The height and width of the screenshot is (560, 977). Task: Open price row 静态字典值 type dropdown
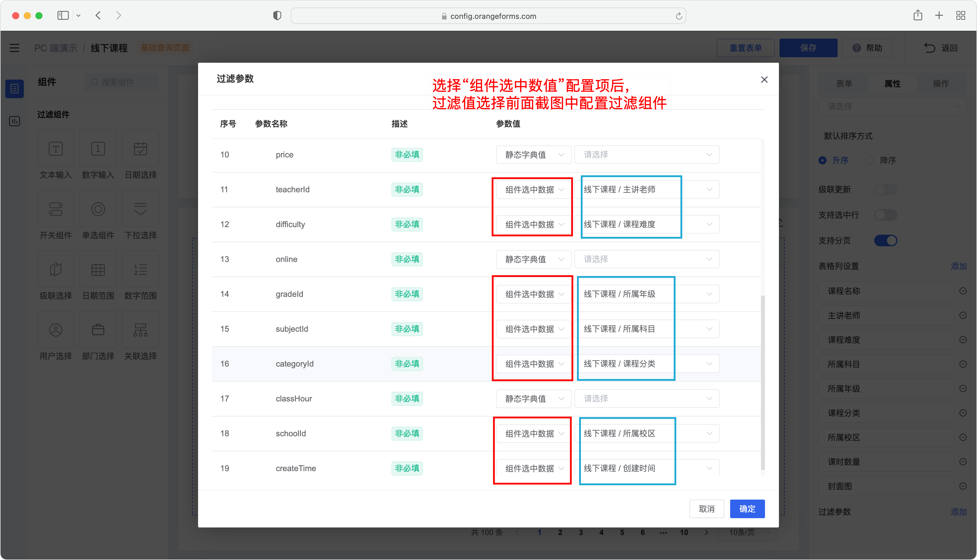[533, 155]
